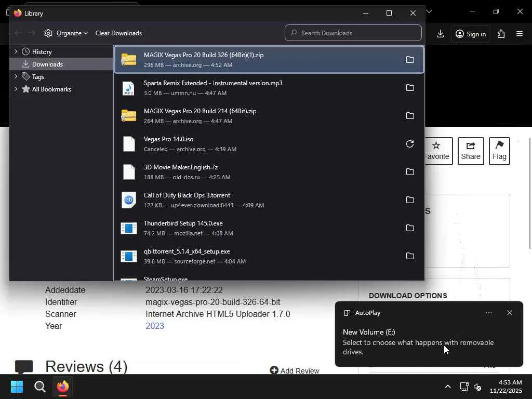This screenshot has width=532, height=399.
Task: Click the Share button on archive.org page
Action: 471,151
